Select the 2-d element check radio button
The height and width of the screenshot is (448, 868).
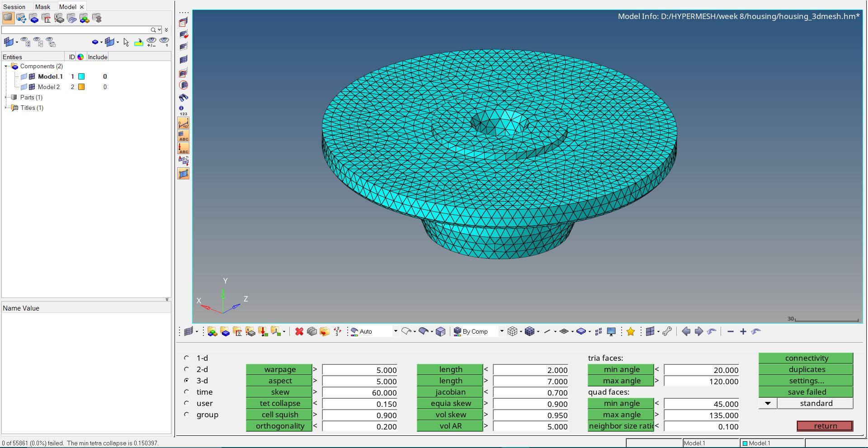[187, 369]
